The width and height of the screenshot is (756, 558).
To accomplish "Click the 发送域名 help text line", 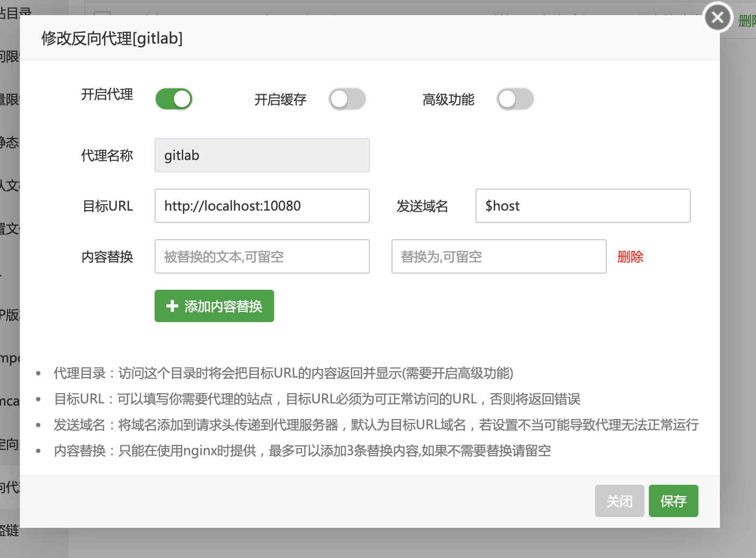I will [x=376, y=425].
